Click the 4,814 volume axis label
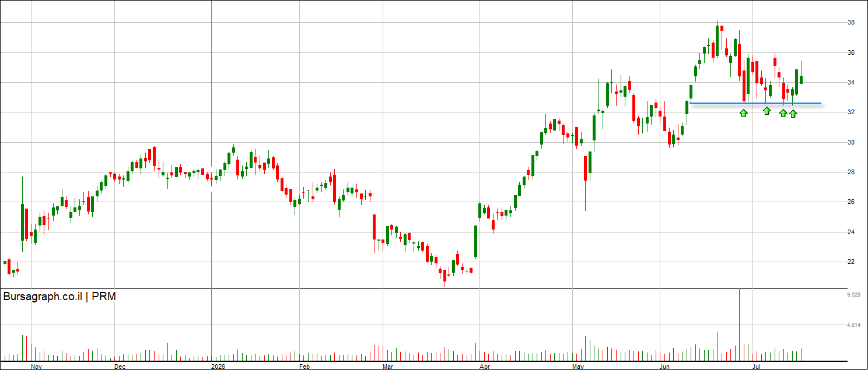 tap(853, 325)
